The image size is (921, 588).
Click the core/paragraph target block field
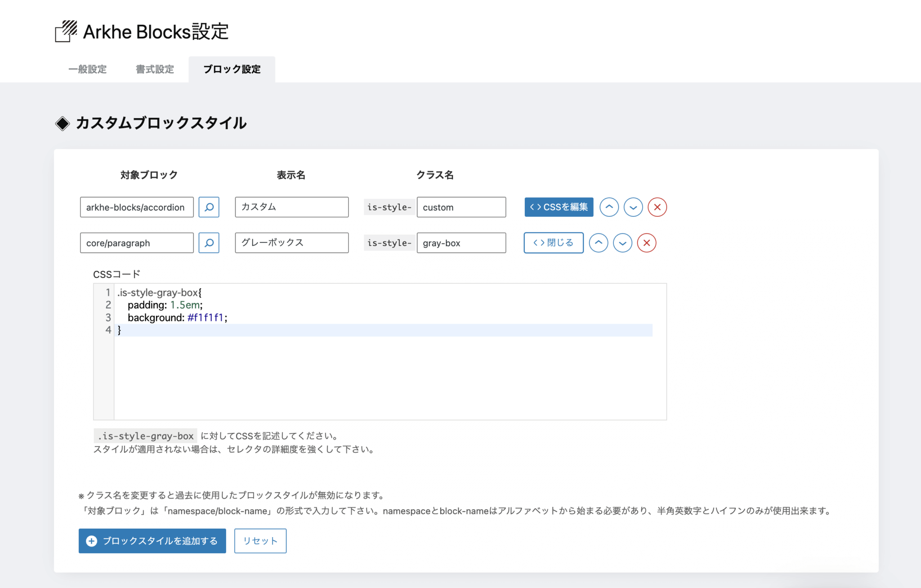coord(136,243)
